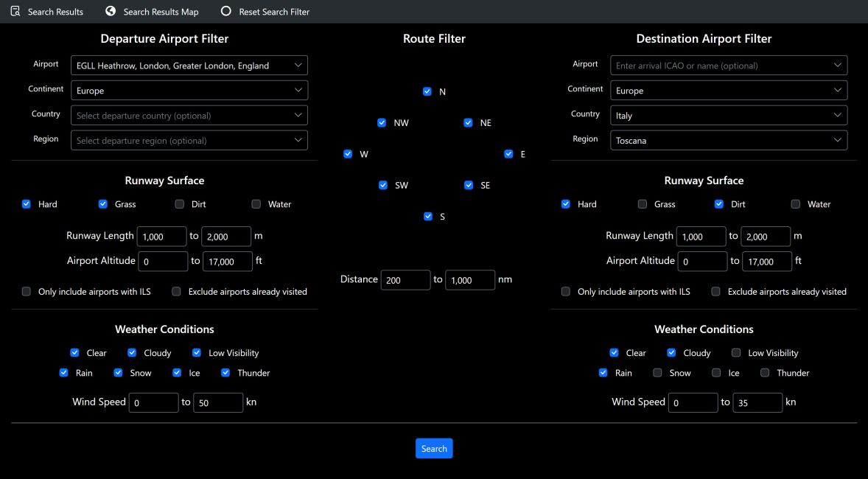The width and height of the screenshot is (868, 479).
Task: Enable Low Visibility in destination weather
Action: (x=736, y=352)
